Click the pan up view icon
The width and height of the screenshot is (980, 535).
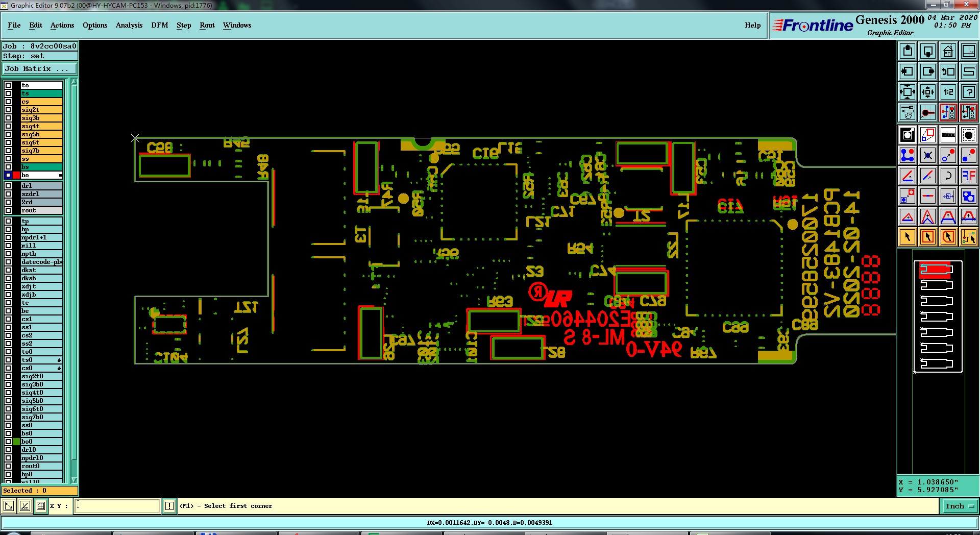coord(908,51)
